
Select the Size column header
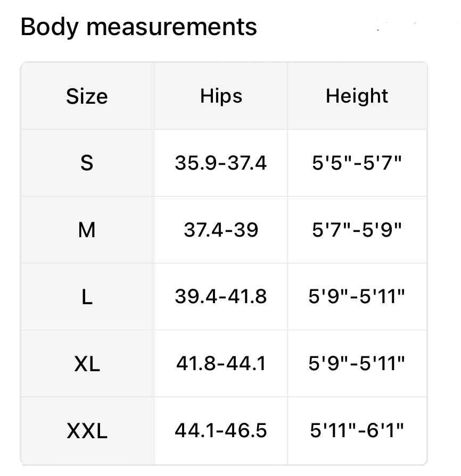pos(87,96)
